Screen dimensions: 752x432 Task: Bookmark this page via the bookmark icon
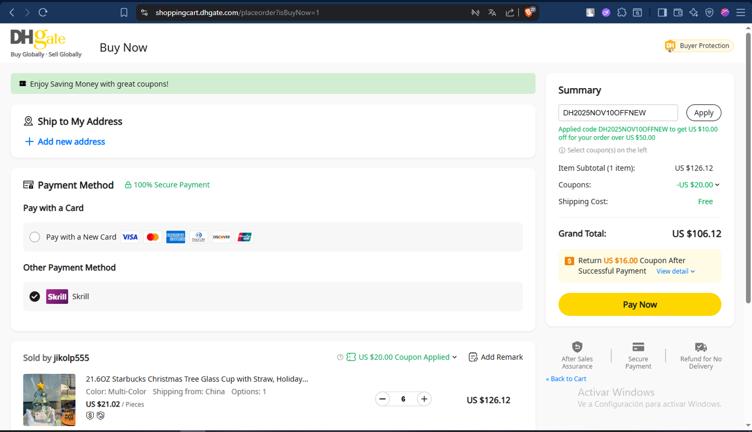[x=124, y=12]
